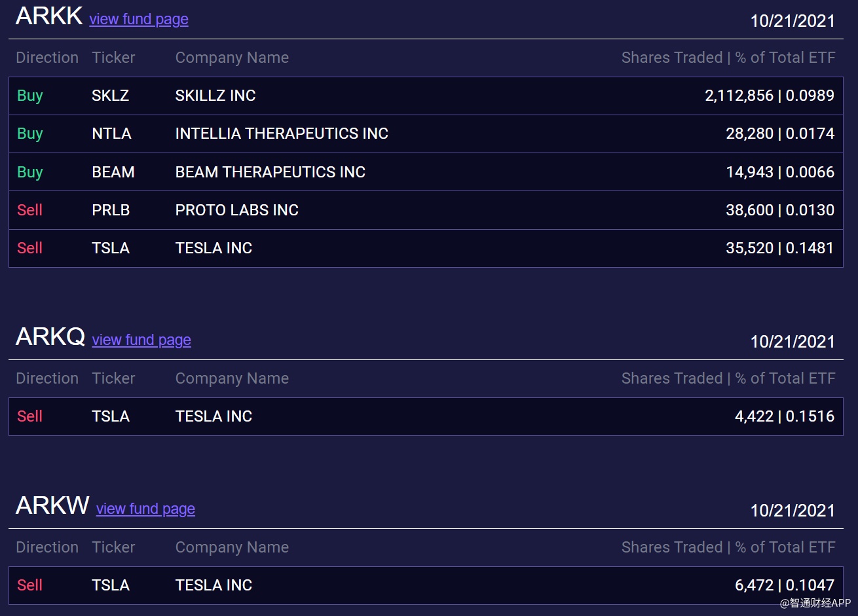
Task: Click the ARKQ fund heading
Action: coord(50,337)
